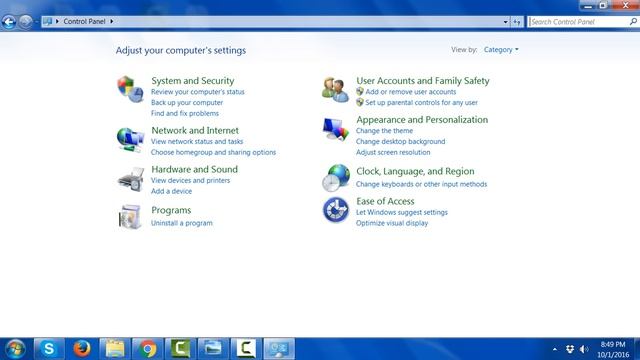This screenshot has height=360, width=640.
Task: Click View network status and tasks
Action: (x=197, y=141)
